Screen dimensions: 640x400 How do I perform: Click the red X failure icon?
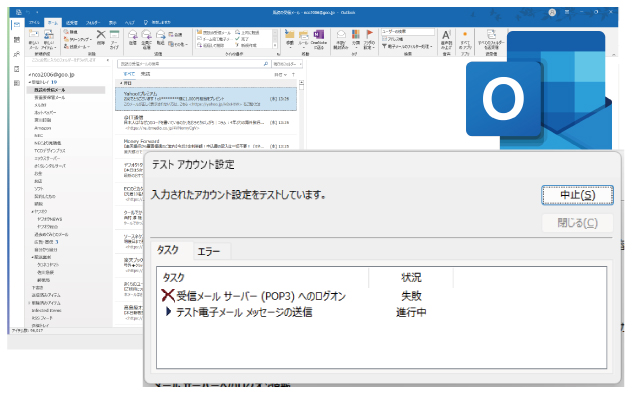coord(167,295)
